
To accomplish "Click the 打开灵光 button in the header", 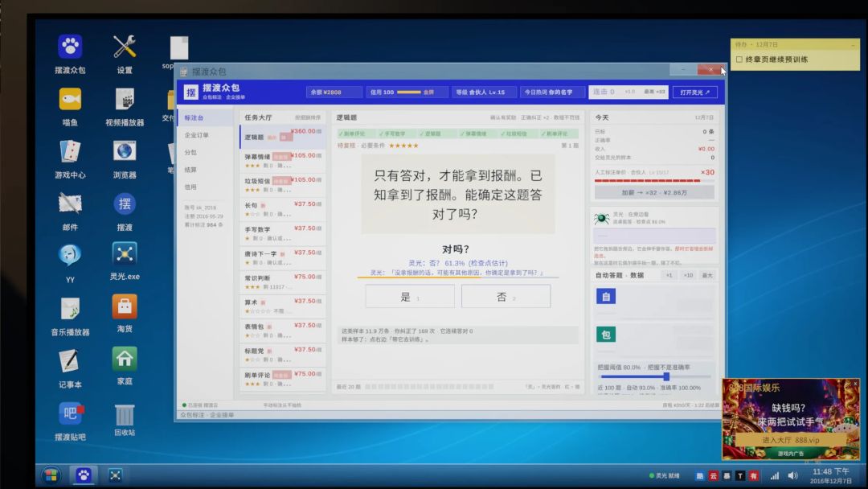I will [695, 92].
